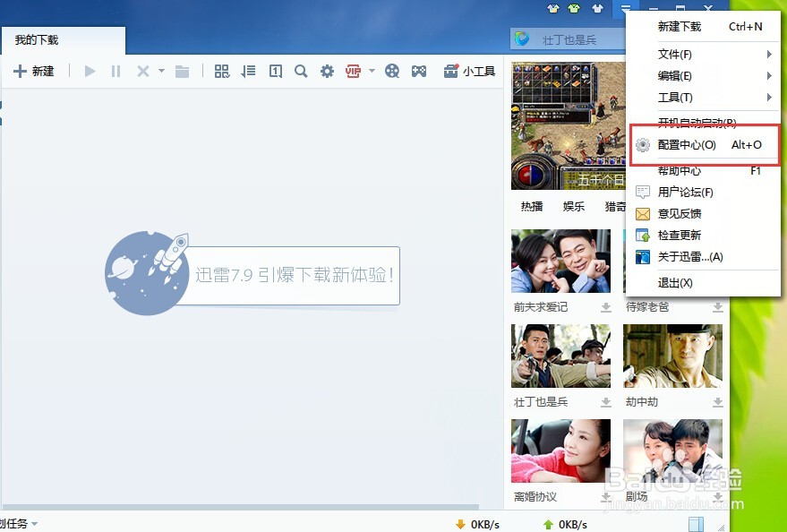This screenshot has width=787, height=532.
Task: Click the 壮丁也是兵 search field
Action: coord(569,39)
